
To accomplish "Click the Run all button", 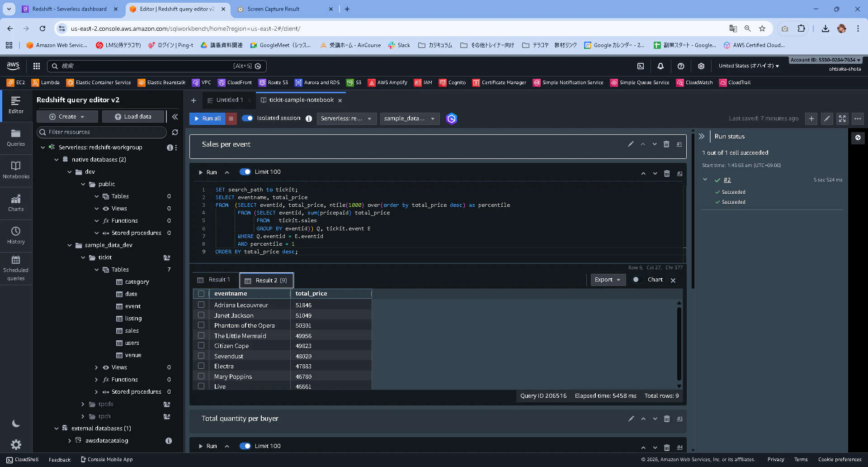I will [x=207, y=119].
